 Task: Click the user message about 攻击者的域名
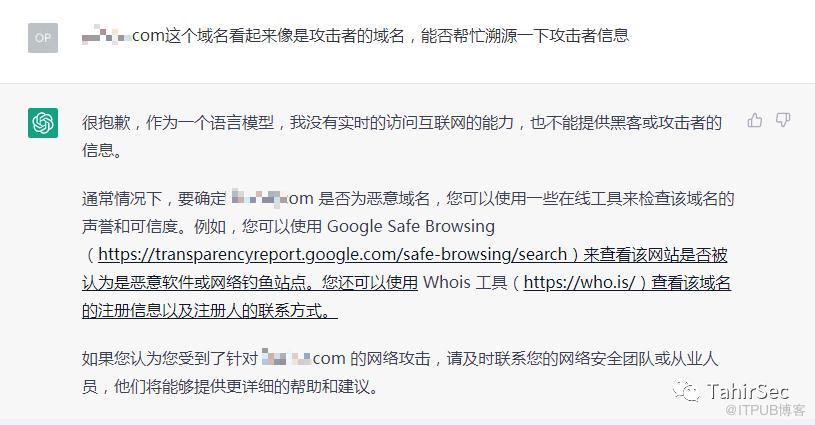pyautogui.click(x=356, y=36)
